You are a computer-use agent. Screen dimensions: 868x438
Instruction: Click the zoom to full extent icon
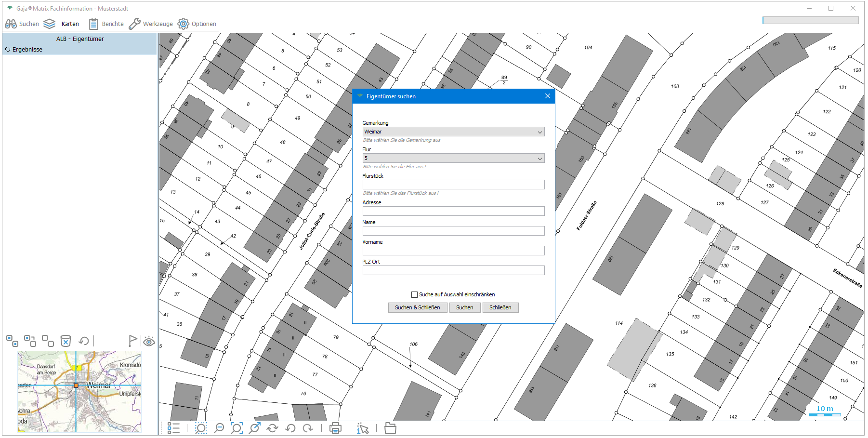tap(237, 428)
